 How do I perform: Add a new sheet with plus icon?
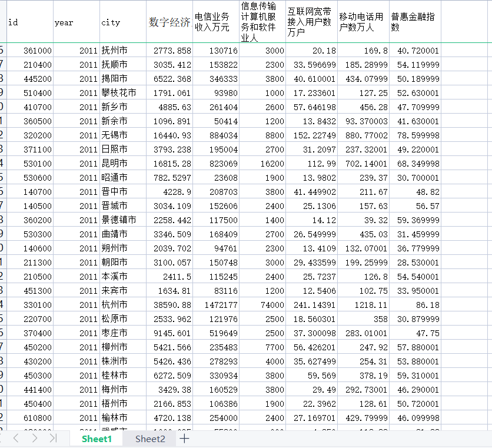185,438
